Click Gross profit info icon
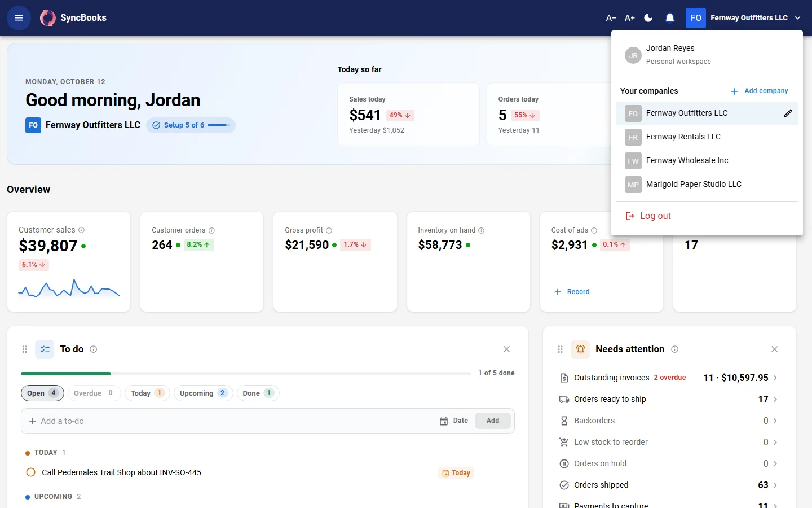Viewport: 812px width, 508px height. 329,230
